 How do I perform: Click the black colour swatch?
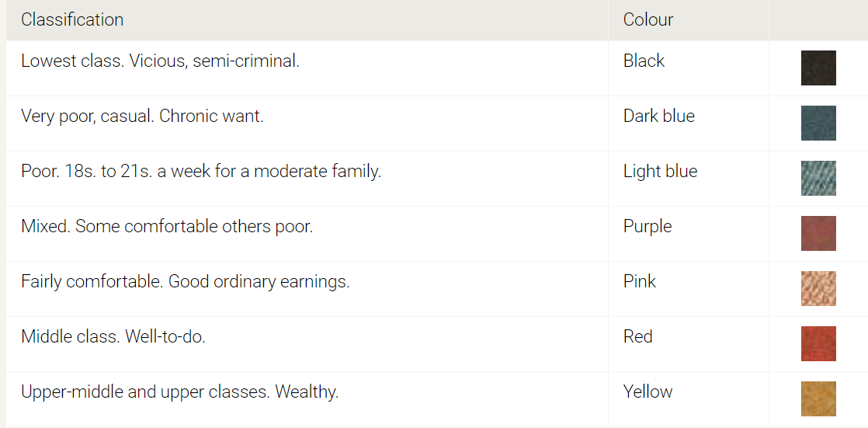pos(818,68)
